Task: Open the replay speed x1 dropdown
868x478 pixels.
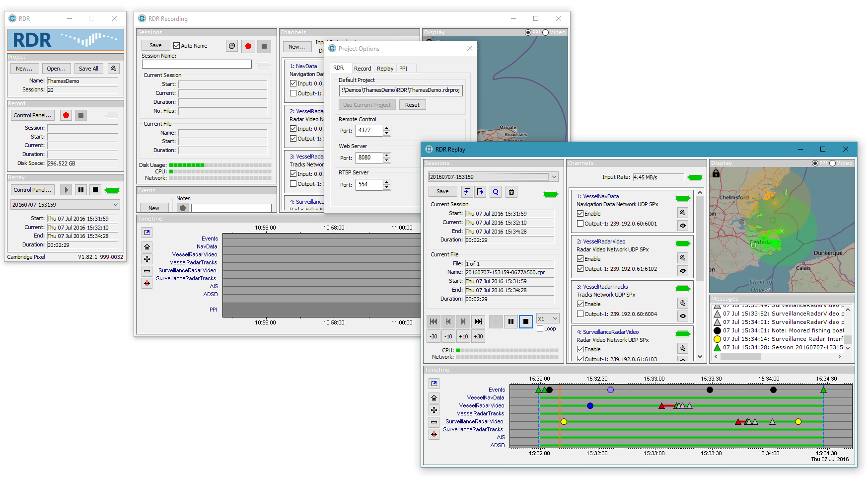Action: (x=548, y=319)
